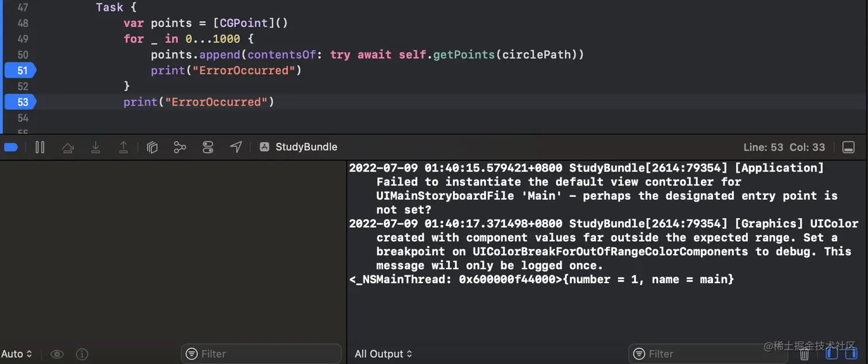Image resolution: width=868 pixels, height=364 pixels.
Task: Click UIColorBreakForOutOfRangeColorComponents in console
Action: coord(610,251)
